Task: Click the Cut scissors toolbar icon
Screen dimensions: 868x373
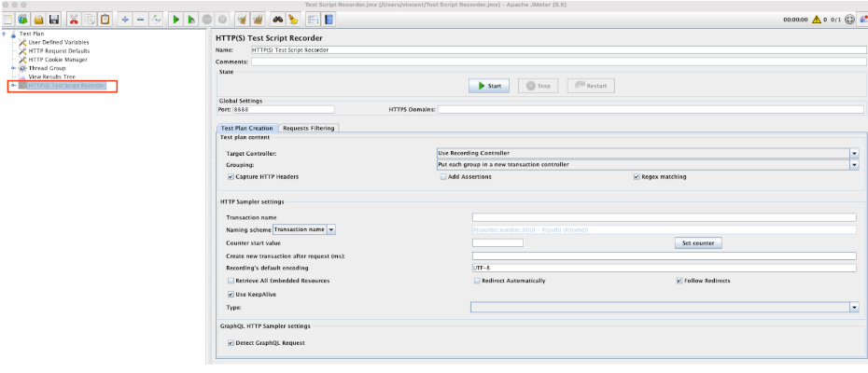Action: [x=74, y=19]
